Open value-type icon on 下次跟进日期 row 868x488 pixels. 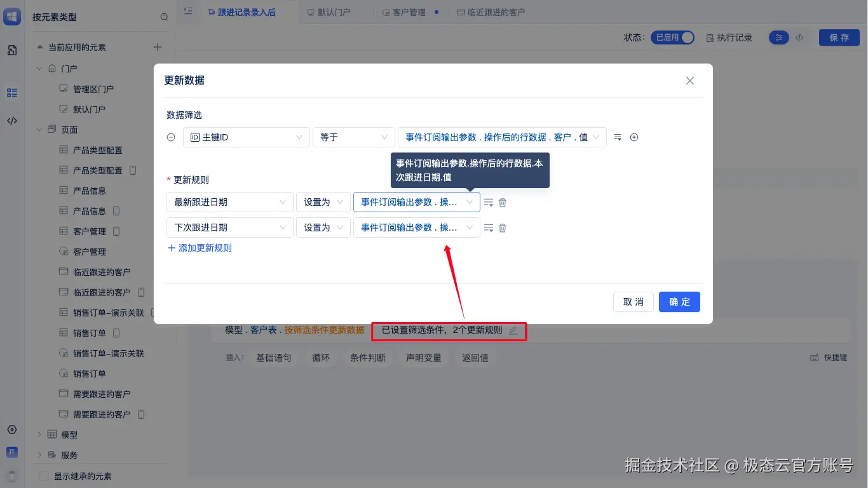point(489,227)
